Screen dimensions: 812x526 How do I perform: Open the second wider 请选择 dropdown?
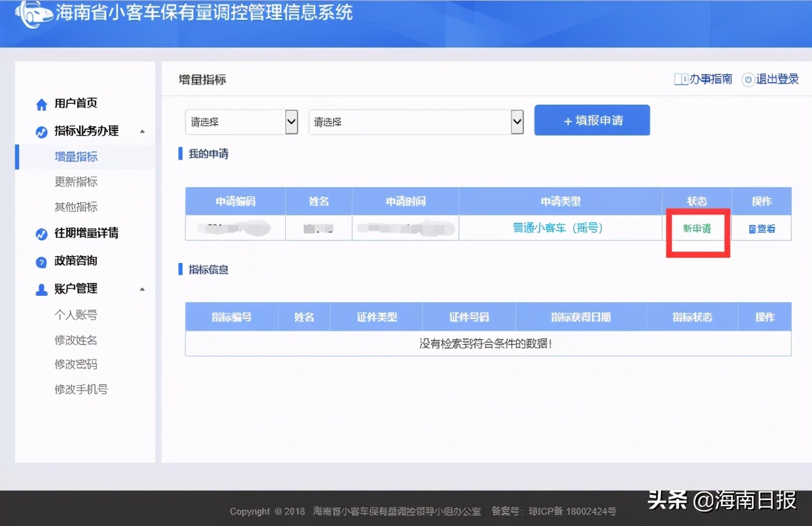[416, 122]
